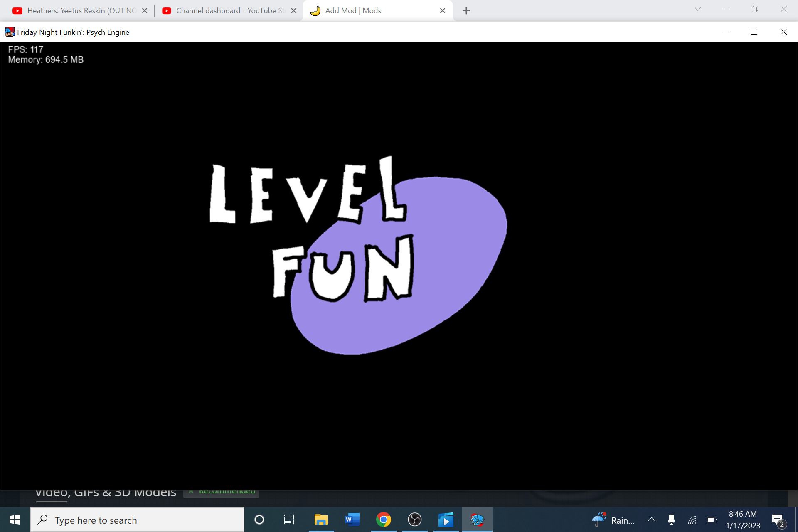Open the network connection tray icon
The height and width of the screenshot is (532, 798).
(x=692, y=520)
